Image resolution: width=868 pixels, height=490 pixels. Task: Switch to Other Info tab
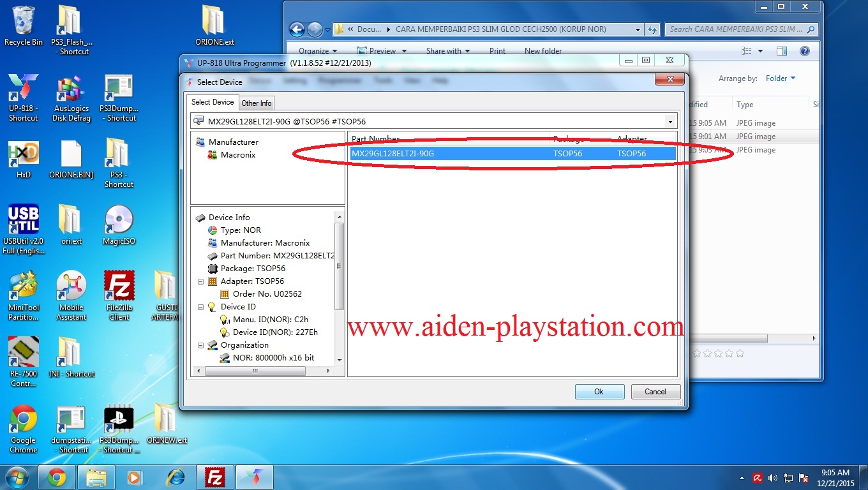tap(257, 103)
